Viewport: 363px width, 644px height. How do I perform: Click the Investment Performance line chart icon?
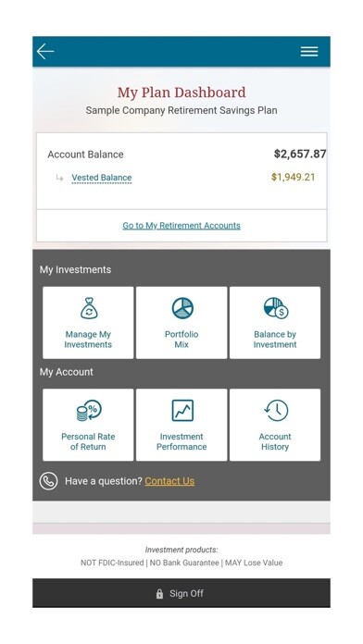182,410
